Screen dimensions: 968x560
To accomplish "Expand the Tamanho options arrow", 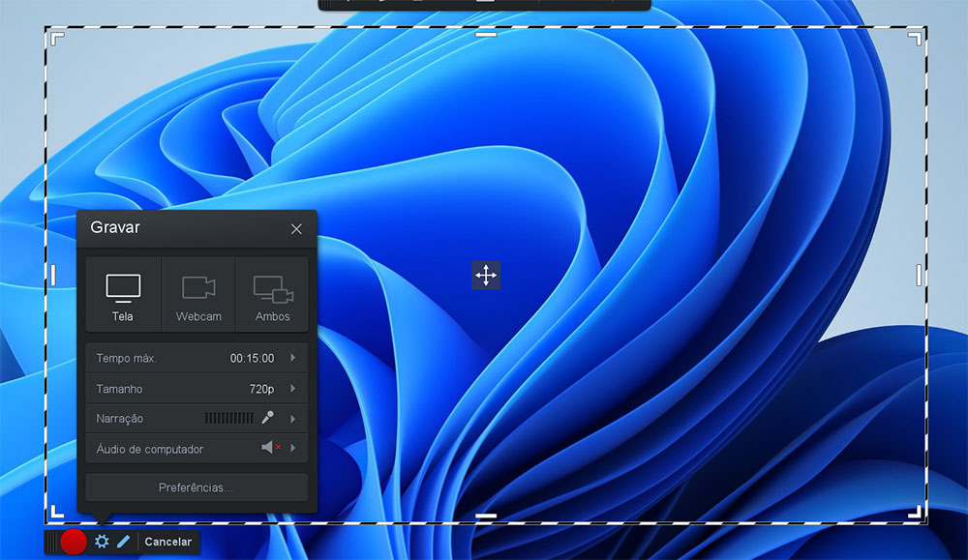I will pos(292,389).
